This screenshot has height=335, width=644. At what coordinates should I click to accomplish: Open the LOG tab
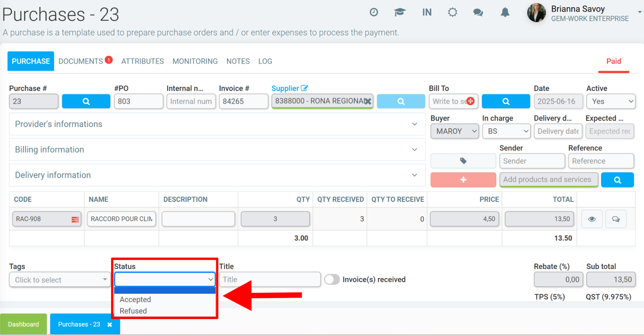point(265,61)
